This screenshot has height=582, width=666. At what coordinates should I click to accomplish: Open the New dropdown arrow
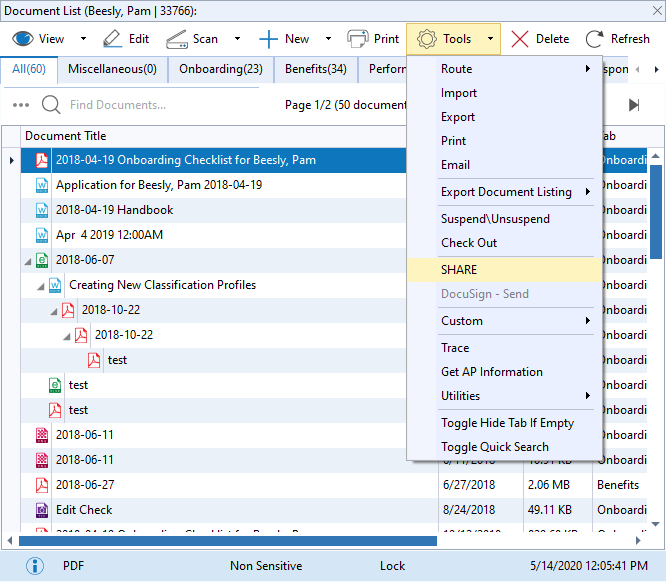click(328, 39)
